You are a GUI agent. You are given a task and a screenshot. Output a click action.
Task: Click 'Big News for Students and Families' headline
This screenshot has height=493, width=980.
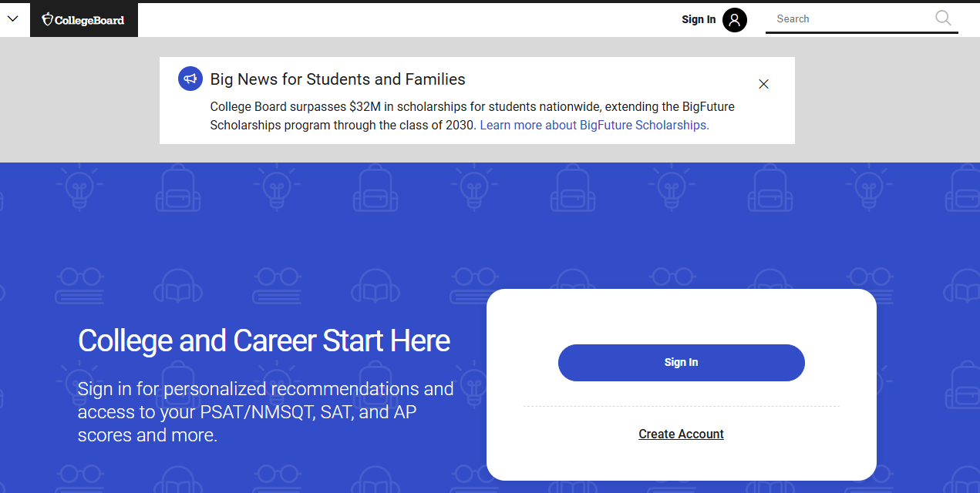338,79
